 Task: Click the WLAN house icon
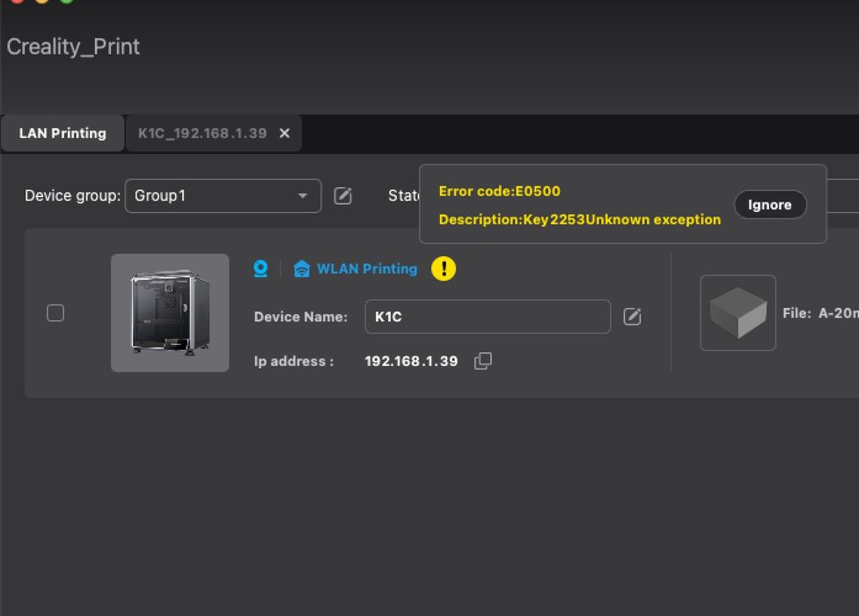[302, 269]
